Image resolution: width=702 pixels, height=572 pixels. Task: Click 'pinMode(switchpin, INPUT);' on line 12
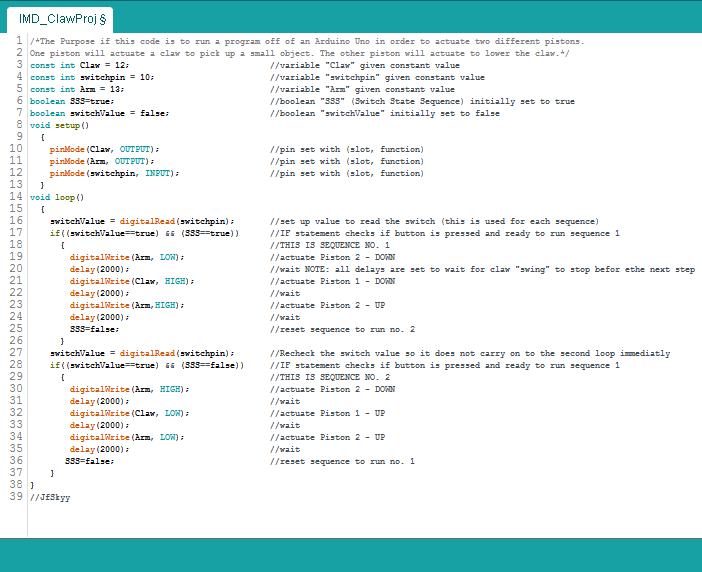pyautogui.click(x=114, y=174)
